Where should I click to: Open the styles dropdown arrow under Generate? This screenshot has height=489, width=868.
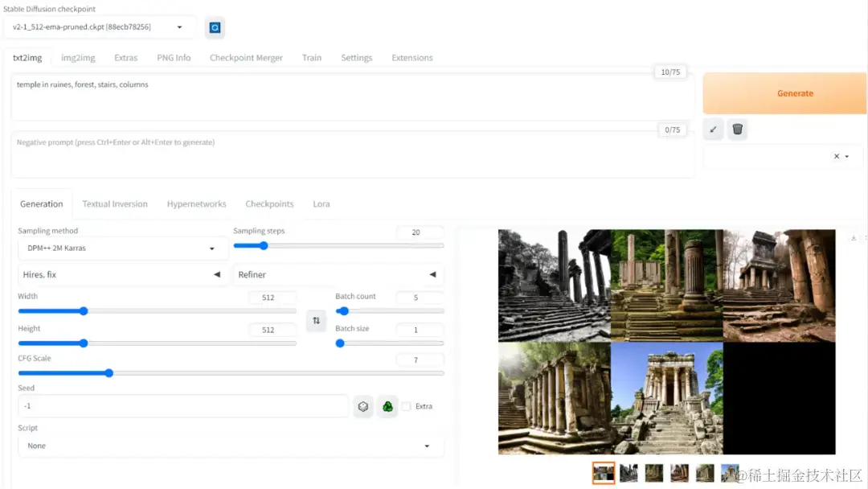[847, 157]
